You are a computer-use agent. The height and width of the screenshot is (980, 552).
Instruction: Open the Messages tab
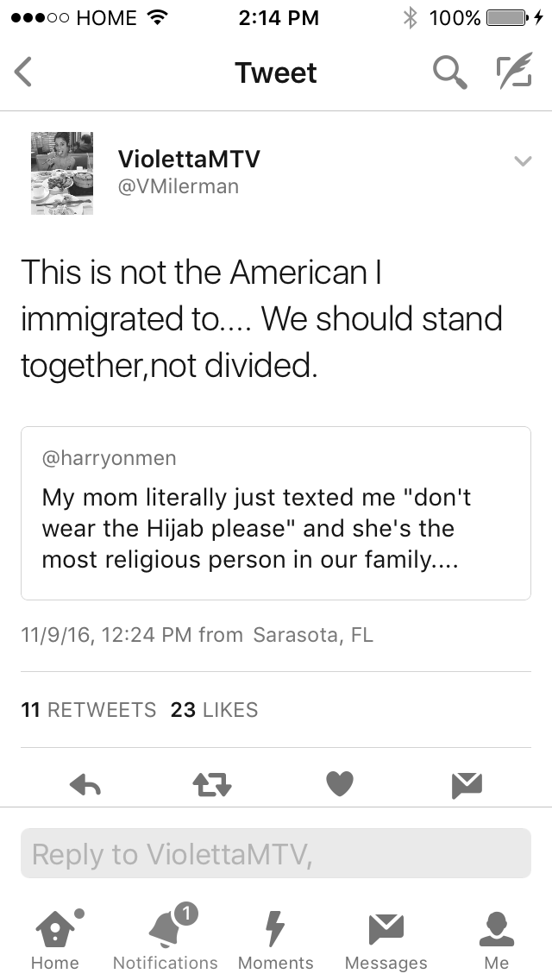pyautogui.click(x=386, y=939)
